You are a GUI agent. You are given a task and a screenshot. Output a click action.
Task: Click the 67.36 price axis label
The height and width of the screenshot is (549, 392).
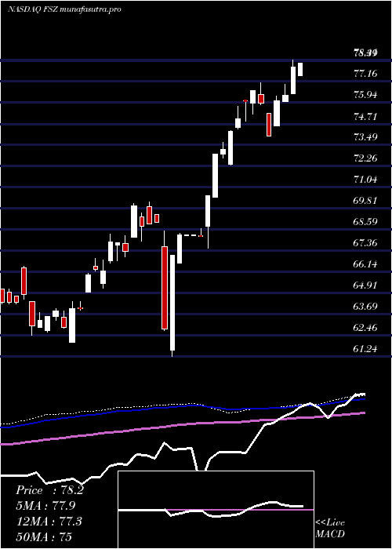tap(365, 243)
